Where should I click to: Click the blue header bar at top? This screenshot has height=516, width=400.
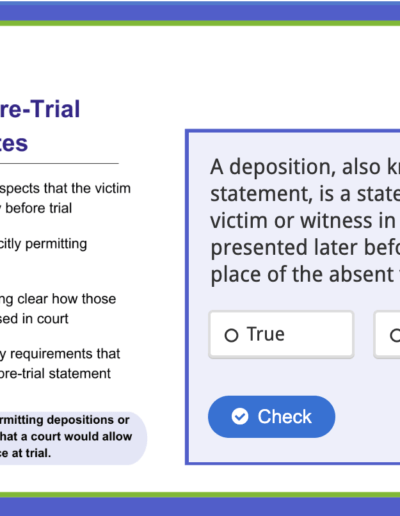click(x=200, y=11)
